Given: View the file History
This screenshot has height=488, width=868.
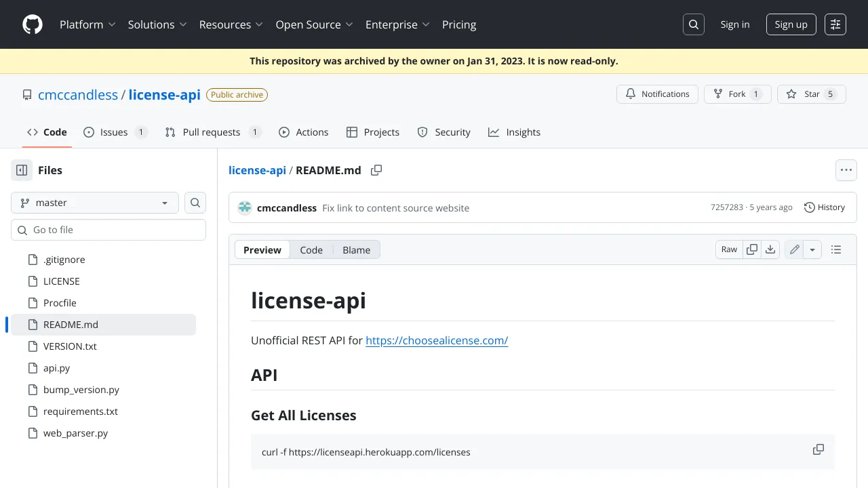Looking at the screenshot, I should coord(825,207).
